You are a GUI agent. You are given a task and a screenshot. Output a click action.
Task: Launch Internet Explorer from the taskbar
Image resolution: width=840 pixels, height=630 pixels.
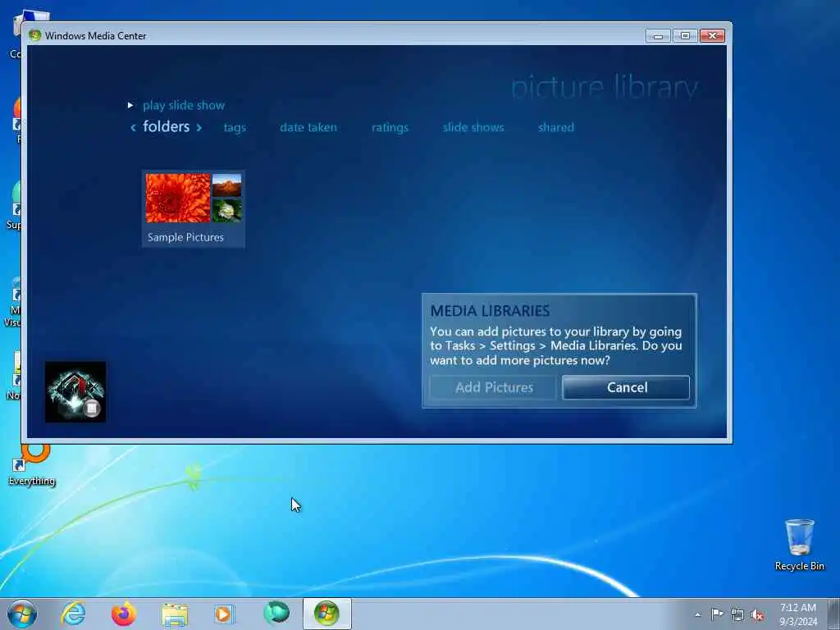pyautogui.click(x=73, y=614)
